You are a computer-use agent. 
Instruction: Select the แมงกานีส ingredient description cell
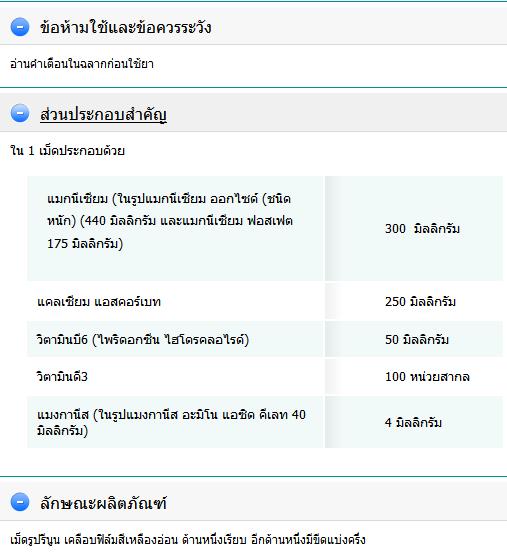(x=176, y=422)
